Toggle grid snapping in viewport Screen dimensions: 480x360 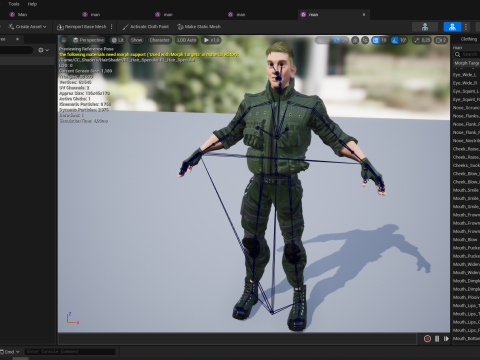(x=376, y=40)
